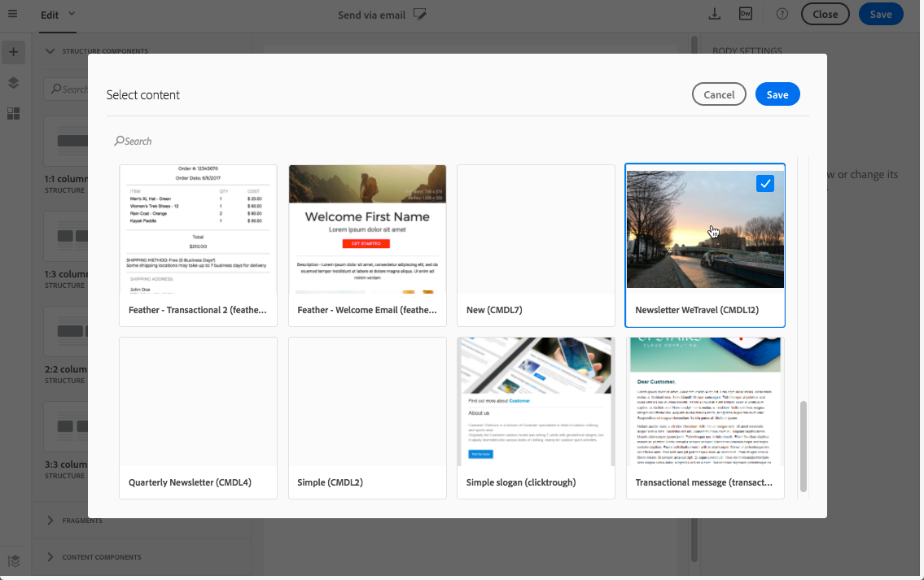Expand the Edit mode dropdown arrow
This screenshot has width=924, height=580.
(x=72, y=14)
